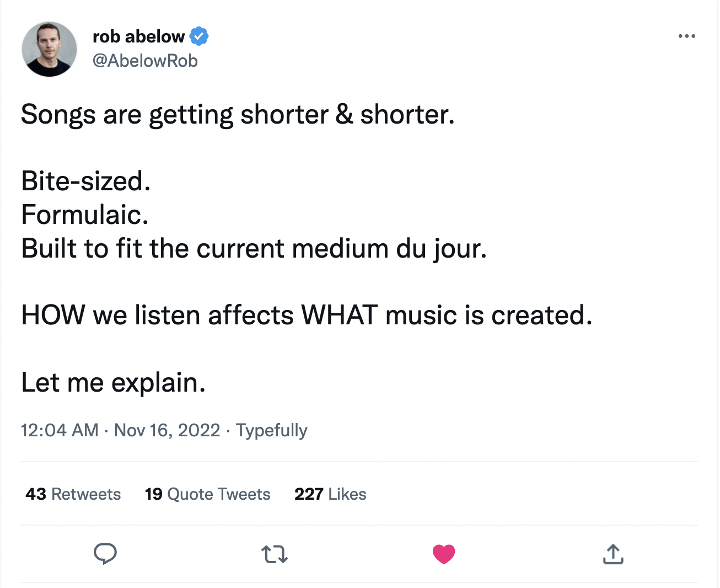Open the 'Typefully' source link

click(271, 430)
